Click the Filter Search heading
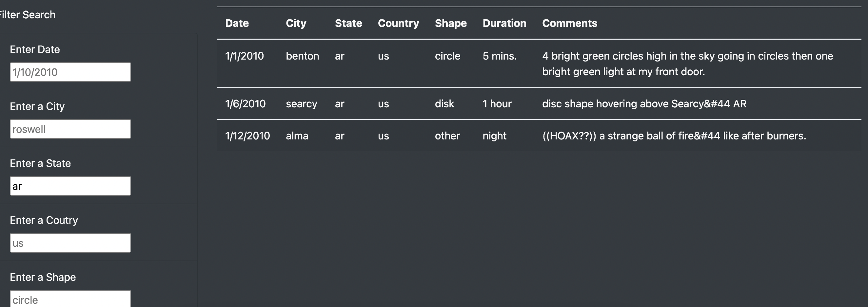868x307 pixels. pyautogui.click(x=27, y=14)
